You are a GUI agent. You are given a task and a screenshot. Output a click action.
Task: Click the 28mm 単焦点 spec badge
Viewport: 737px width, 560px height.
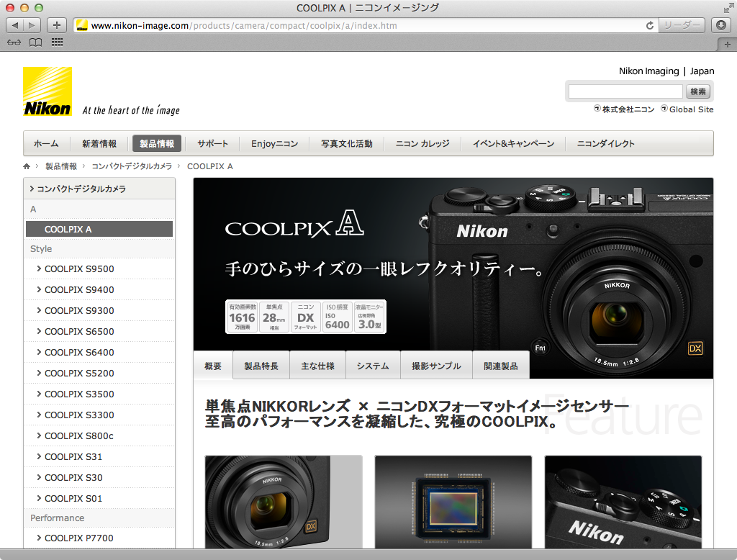tap(274, 317)
